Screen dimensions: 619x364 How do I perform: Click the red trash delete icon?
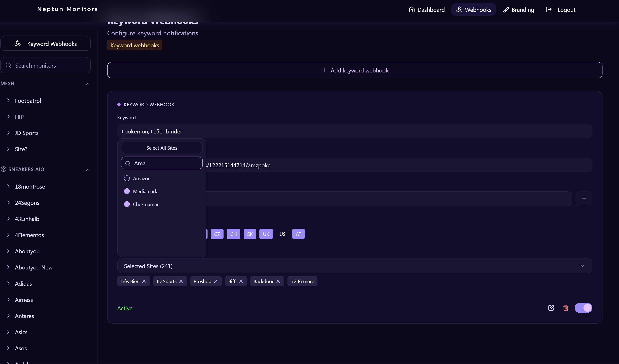(565, 308)
